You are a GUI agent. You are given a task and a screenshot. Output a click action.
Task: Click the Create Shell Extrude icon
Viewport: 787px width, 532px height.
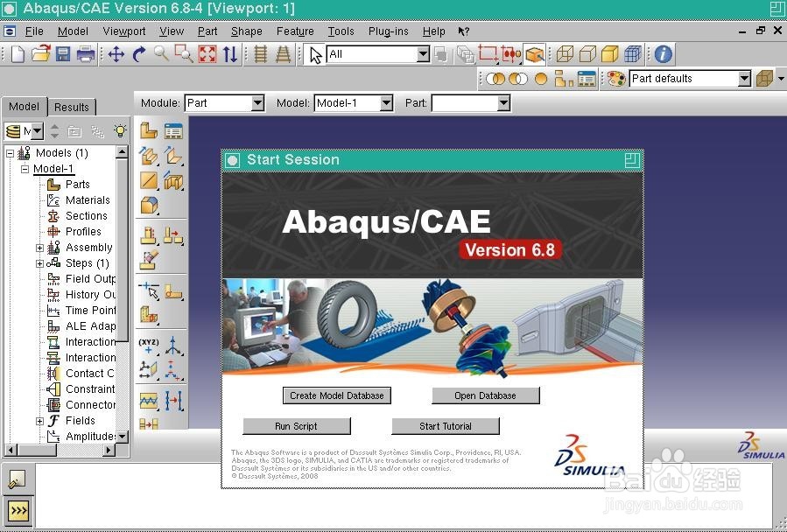point(173,156)
